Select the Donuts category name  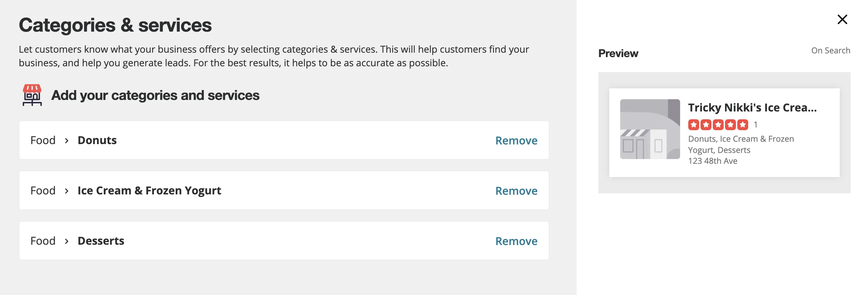(97, 140)
